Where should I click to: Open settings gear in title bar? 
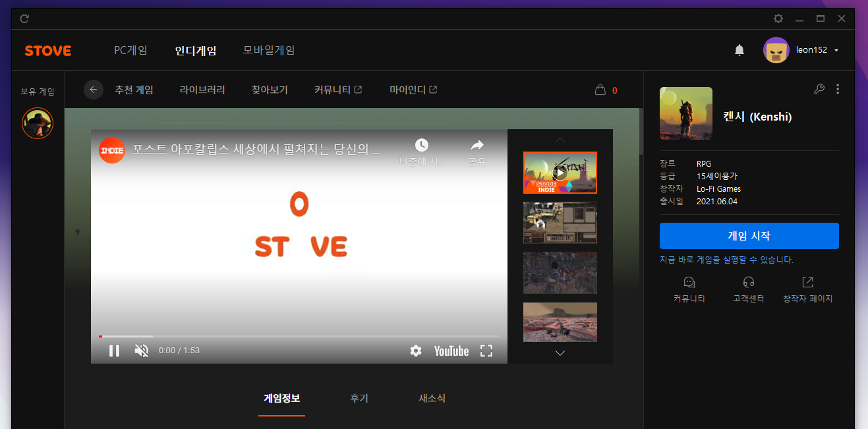point(778,18)
